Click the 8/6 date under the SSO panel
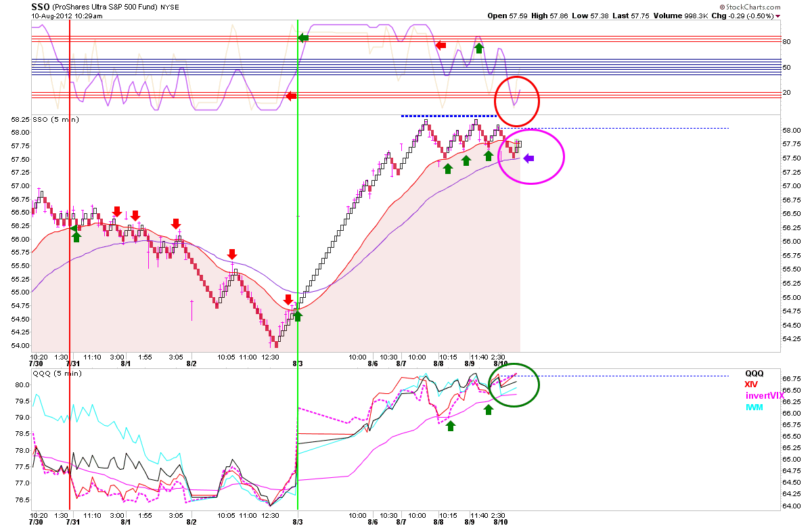This screenshot has width=812, height=528. click(x=373, y=363)
